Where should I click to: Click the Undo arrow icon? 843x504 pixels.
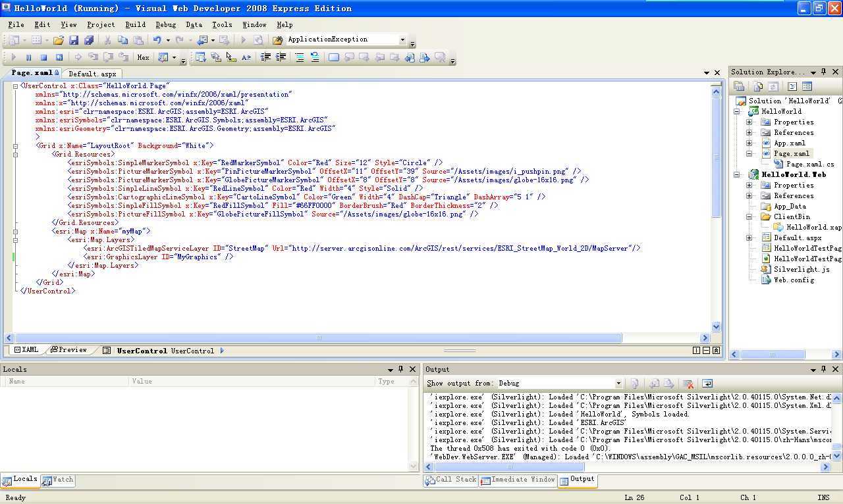pos(157,40)
